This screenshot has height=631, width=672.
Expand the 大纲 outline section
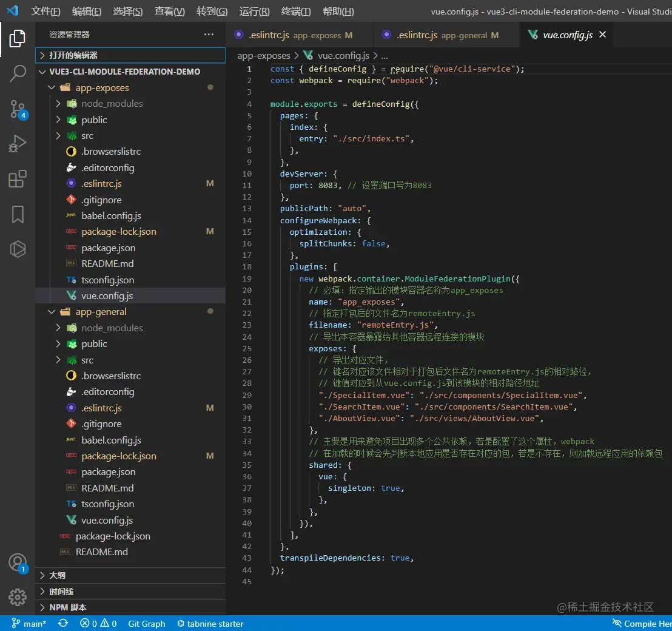coord(130,575)
